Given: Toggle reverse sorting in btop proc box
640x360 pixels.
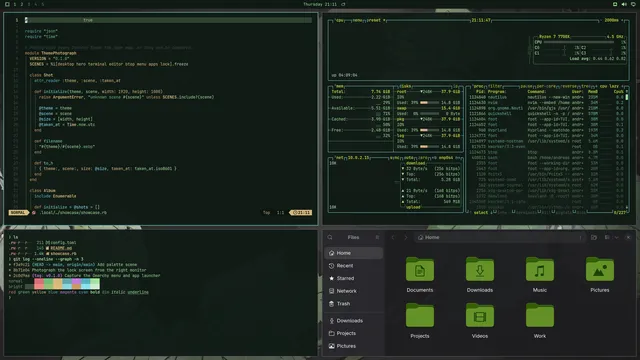Looking at the screenshot, I should pos(569,86).
